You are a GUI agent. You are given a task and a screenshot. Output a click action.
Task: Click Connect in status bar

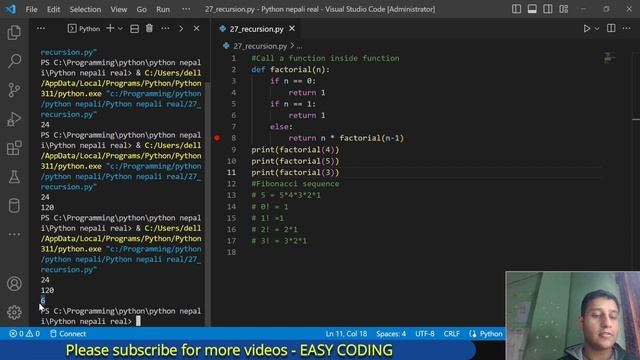click(68, 333)
